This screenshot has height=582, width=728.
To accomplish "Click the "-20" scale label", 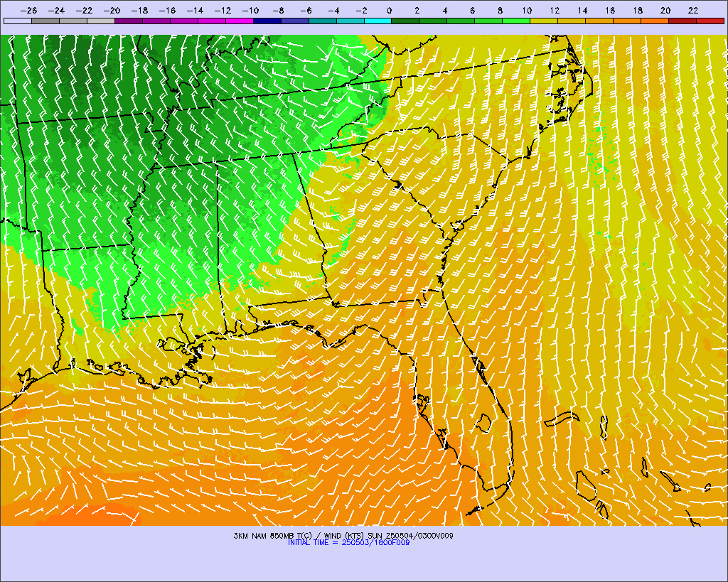I will [112, 10].
